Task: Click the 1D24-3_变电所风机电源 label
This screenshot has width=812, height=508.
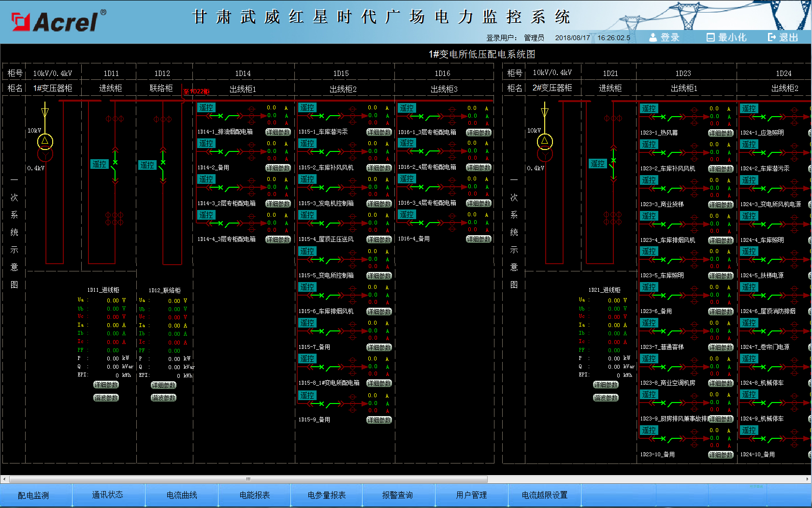Action: point(771,204)
